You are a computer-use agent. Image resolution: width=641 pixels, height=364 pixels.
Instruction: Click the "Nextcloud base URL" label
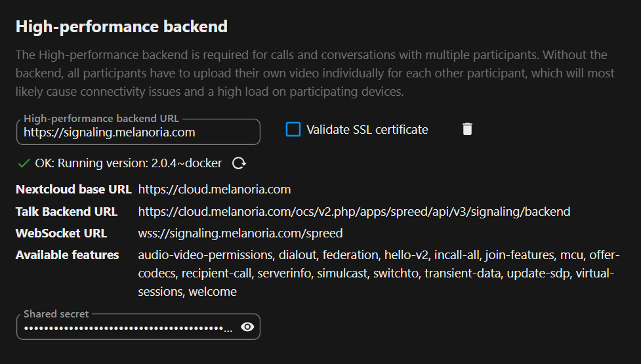(x=73, y=190)
